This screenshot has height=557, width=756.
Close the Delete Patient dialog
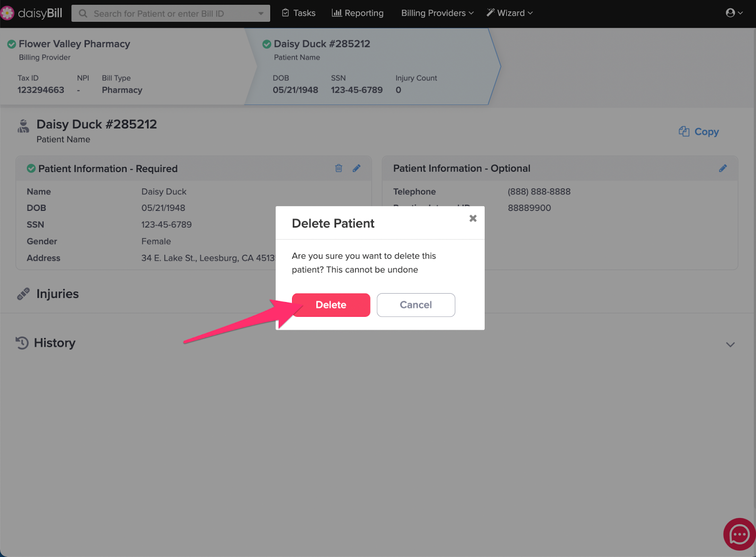click(473, 218)
